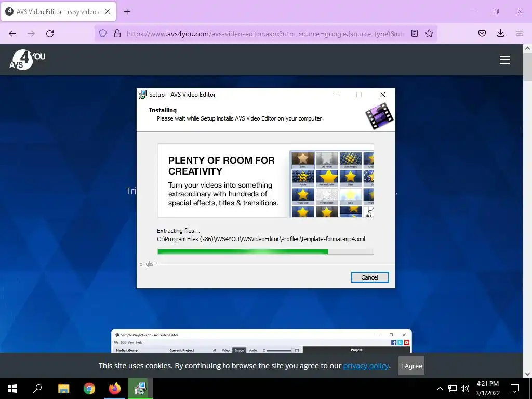Viewport: 532px width, 399px height.
Task: Select the Setup installer taskbar icon
Action: tap(140, 389)
